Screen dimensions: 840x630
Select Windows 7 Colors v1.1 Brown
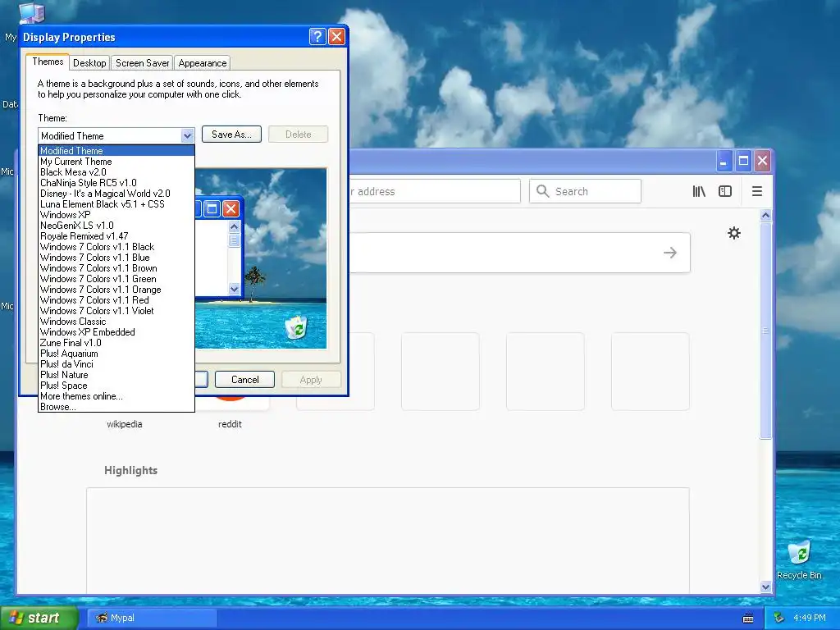point(116,268)
